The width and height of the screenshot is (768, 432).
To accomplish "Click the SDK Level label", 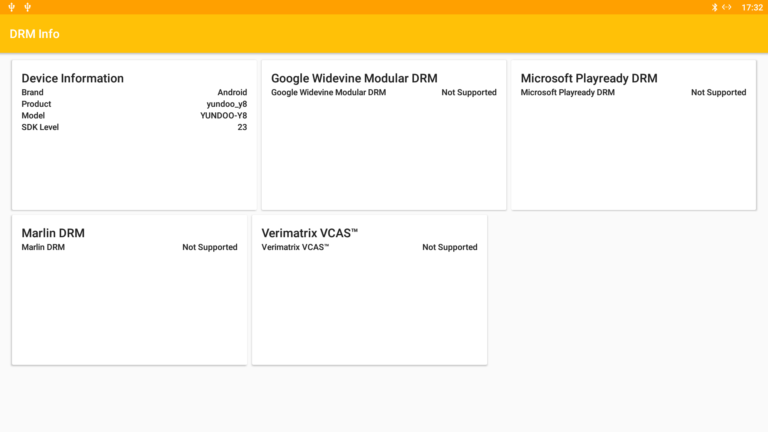I will (x=40, y=127).
